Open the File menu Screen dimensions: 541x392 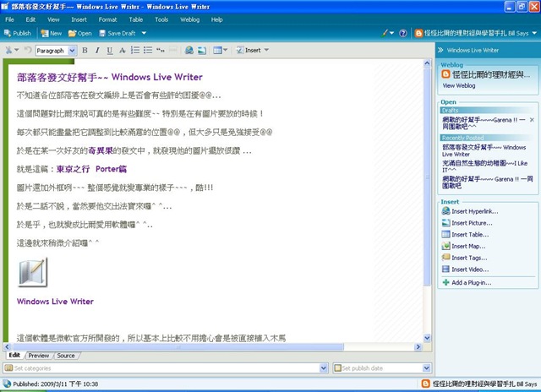[x=9, y=19]
